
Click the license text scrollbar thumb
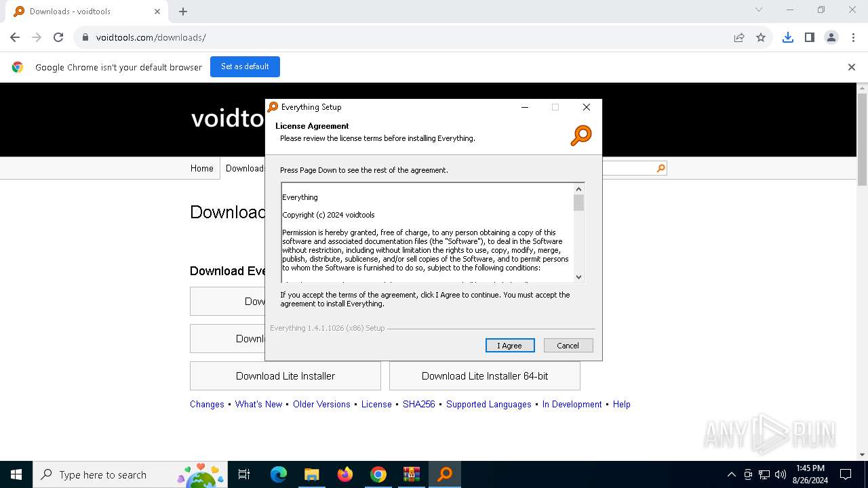point(578,203)
